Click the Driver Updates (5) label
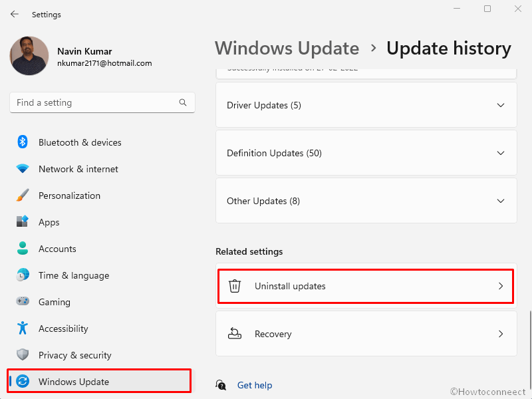This screenshot has width=532, height=399. coord(263,105)
